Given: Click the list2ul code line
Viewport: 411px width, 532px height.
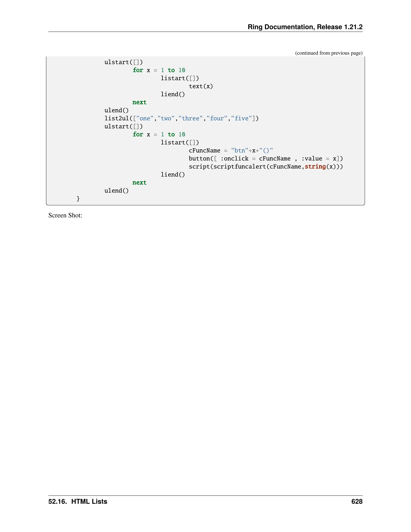Looking at the screenshot, I should pyautogui.click(x=181, y=118).
